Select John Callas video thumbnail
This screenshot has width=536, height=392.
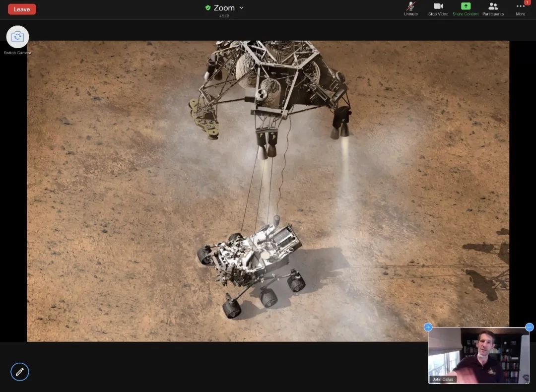click(x=478, y=355)
